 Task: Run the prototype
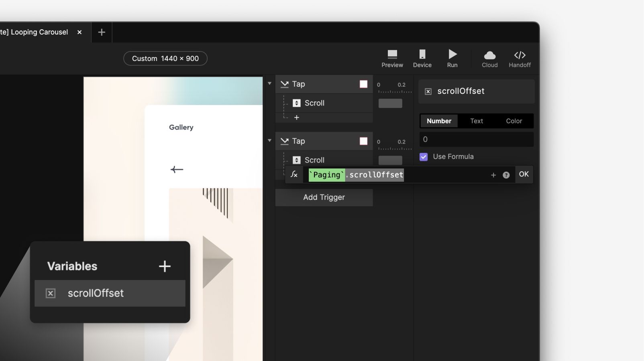[x=452, y=59]
